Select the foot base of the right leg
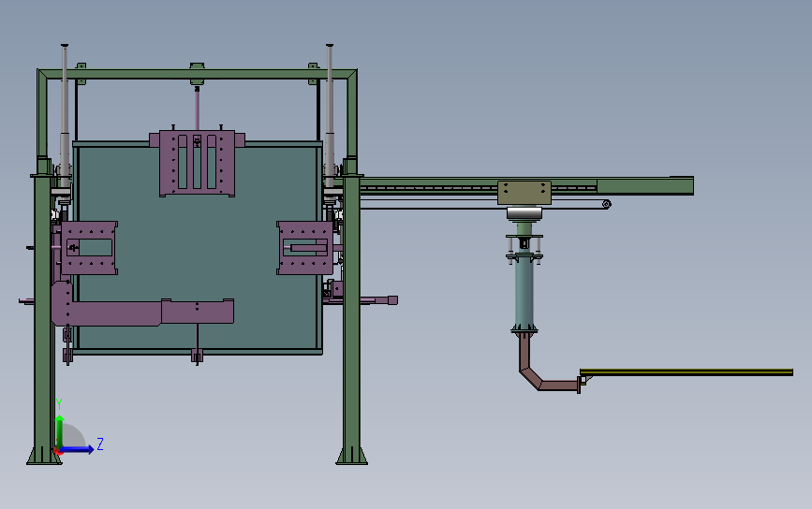Viewport: 812px width, 509px height. (x=351, y=456)
